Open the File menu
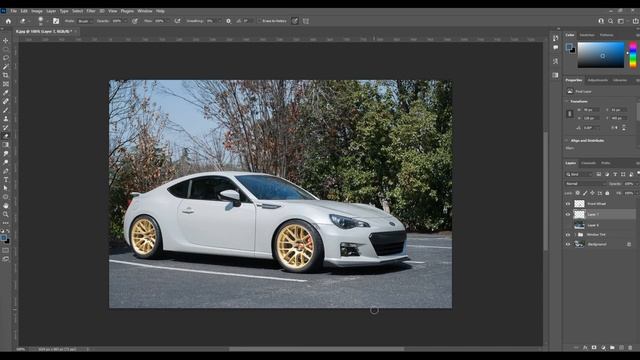Image resolution: width=640 pixels, height=360 pixels. (x=13, y=11)
